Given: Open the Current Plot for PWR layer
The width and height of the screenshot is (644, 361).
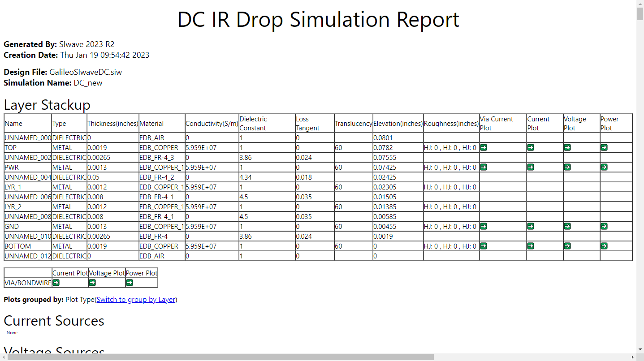Looking at the screenshot, I should pos(531,167).
